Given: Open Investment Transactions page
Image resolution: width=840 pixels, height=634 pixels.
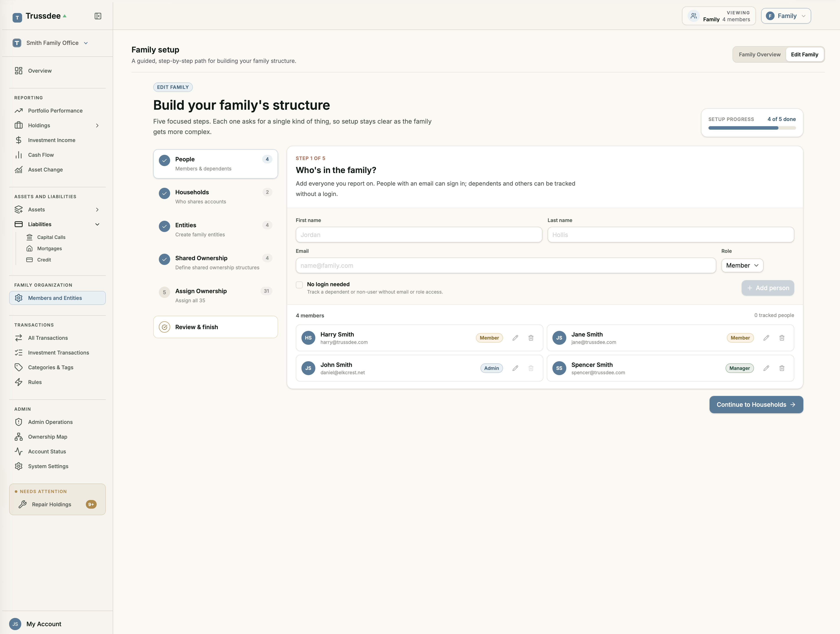Looking at the screenshot, I should (x=57, y=353).
